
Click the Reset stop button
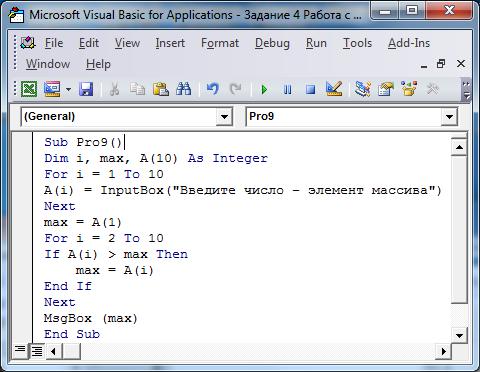click(x=310, y=89)
